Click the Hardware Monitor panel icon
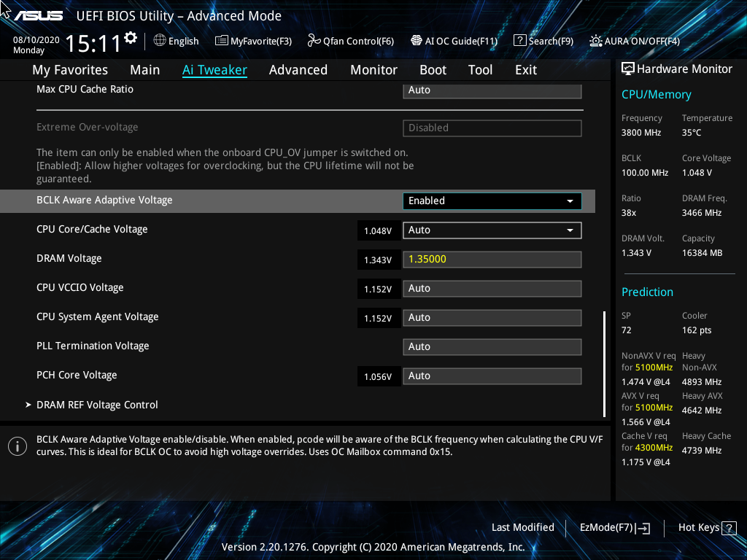Viewport: 747px width, 560px height. 627,69
